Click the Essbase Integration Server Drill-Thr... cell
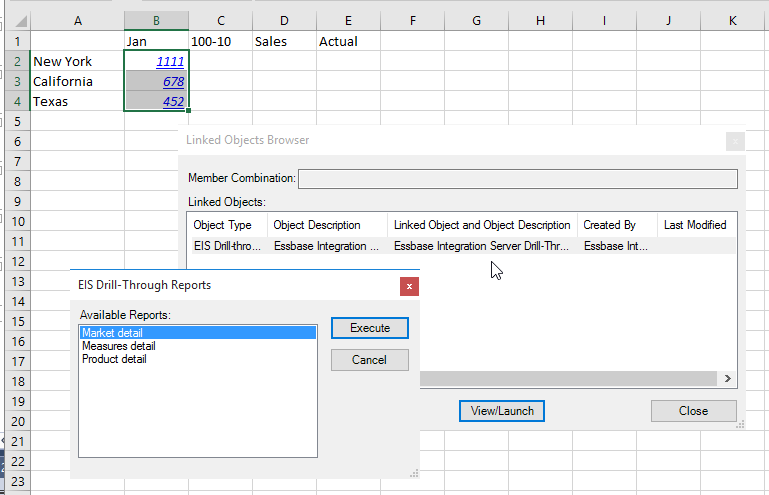Viewport: 769px width, 495px height. (x=482, y=246)
